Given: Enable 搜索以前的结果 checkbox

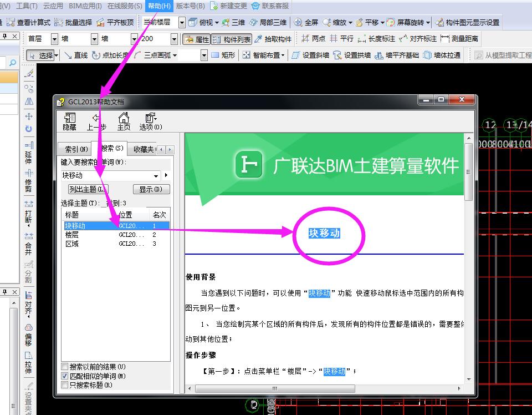Looking at the screenshot, I should click(64, 367).
